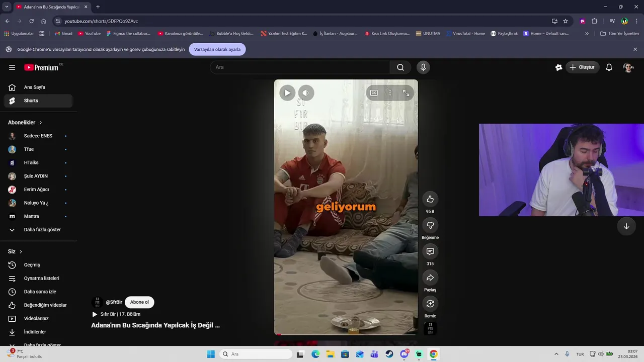Image resolution: width=644 pixels, height=362 pixels.
Task: Open the 315 comments panel
Action: pyautogui.click(x=430, y=251)
